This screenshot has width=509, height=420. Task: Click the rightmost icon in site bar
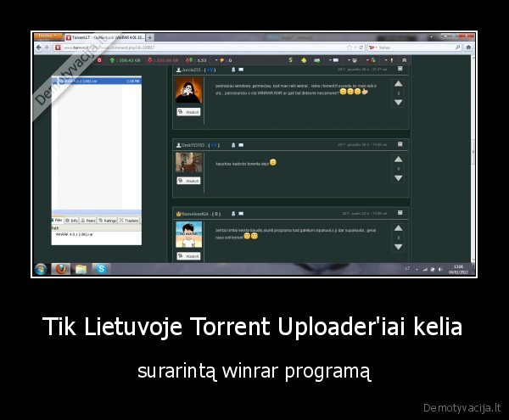(404, 60)
